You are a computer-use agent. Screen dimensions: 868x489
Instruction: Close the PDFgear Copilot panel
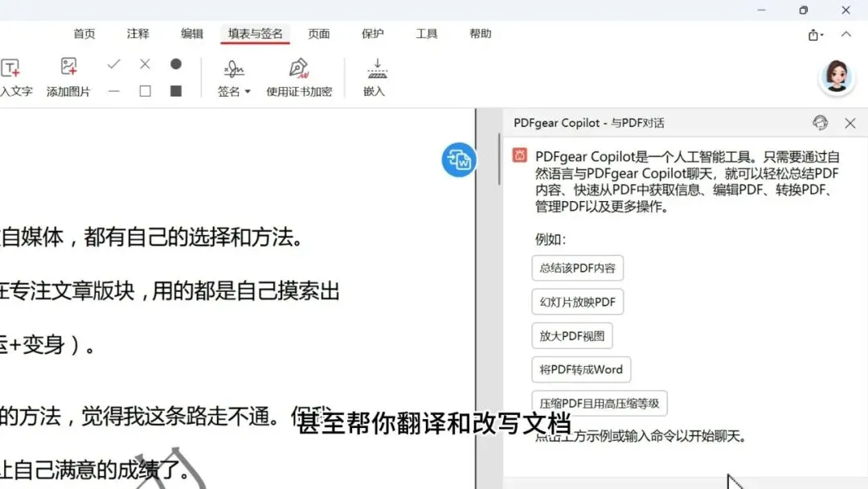coord(850,123)
